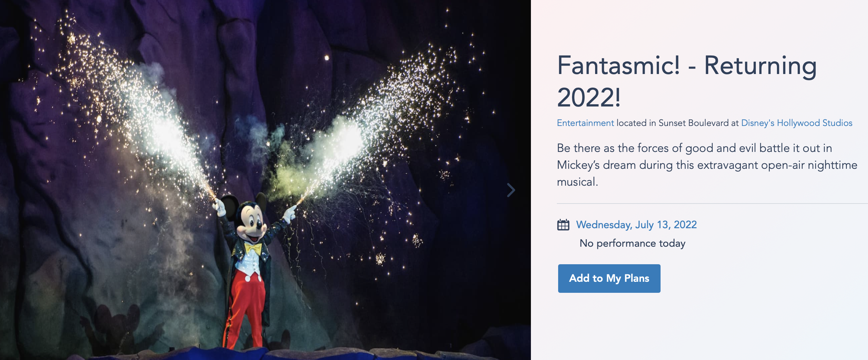Click the show description paragraph text

point(707,165)
